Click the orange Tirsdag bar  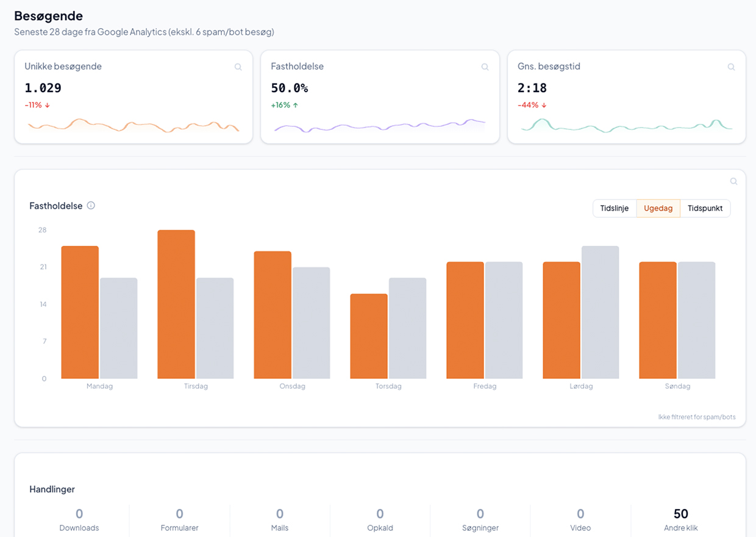176,304
